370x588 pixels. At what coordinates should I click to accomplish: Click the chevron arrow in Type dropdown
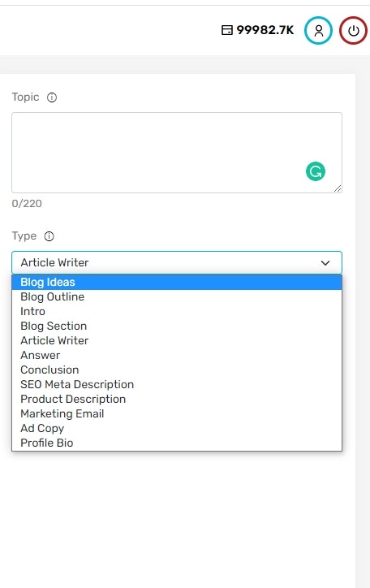coord(325,263)
